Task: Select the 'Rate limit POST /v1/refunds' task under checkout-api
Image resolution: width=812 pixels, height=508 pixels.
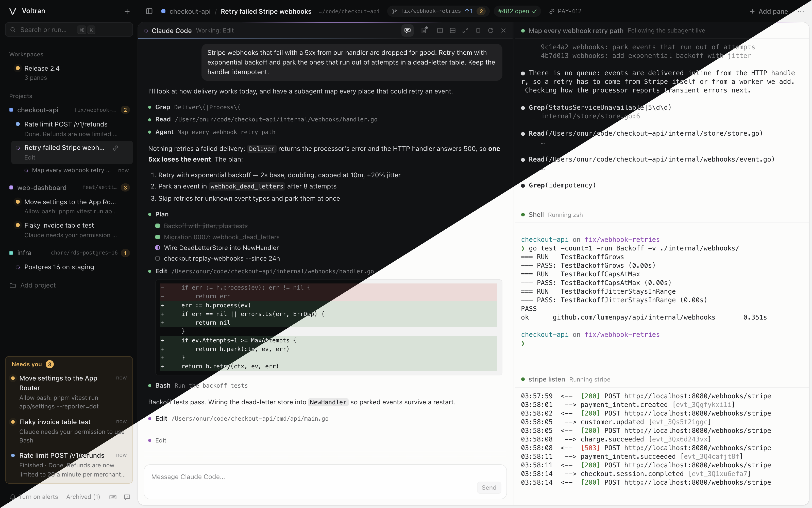Action: [72, 129]
